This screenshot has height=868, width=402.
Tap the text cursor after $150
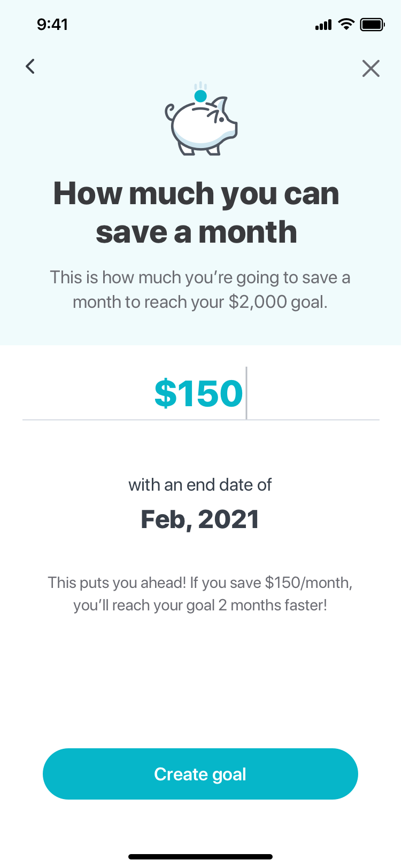[x=246, y=393]
